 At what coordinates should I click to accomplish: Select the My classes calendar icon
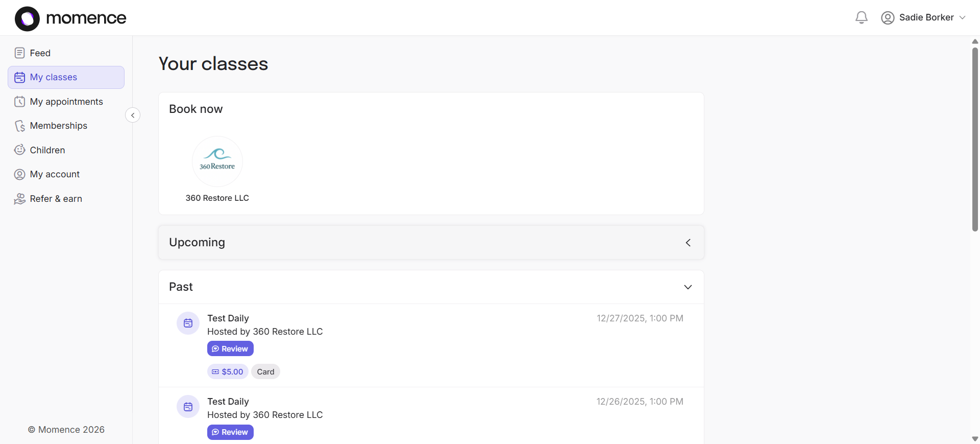pos(19,77)
